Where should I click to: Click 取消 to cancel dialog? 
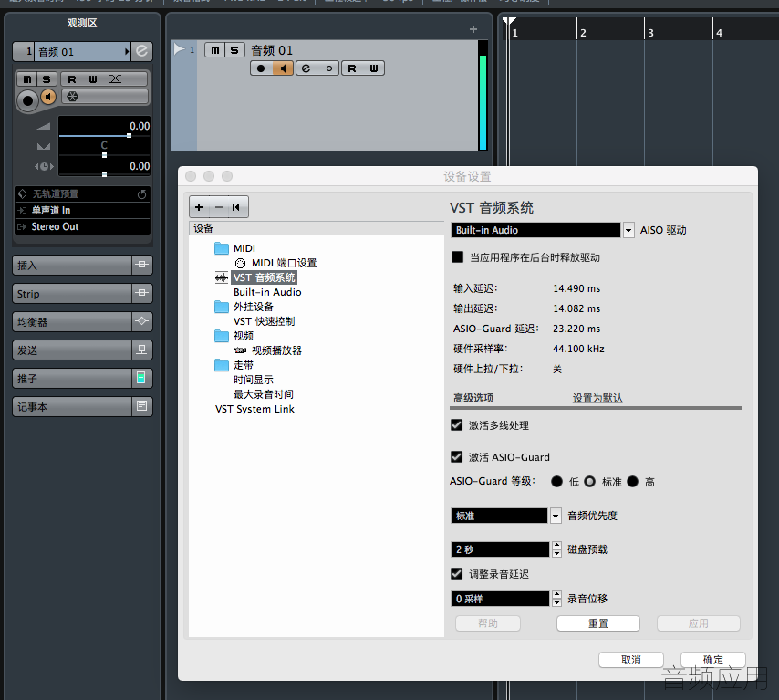pyautogui.click(x=631, y=660)
